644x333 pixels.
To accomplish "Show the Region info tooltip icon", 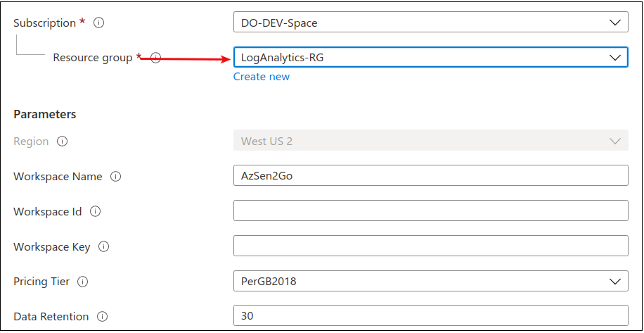I will [x=62, y=142].
